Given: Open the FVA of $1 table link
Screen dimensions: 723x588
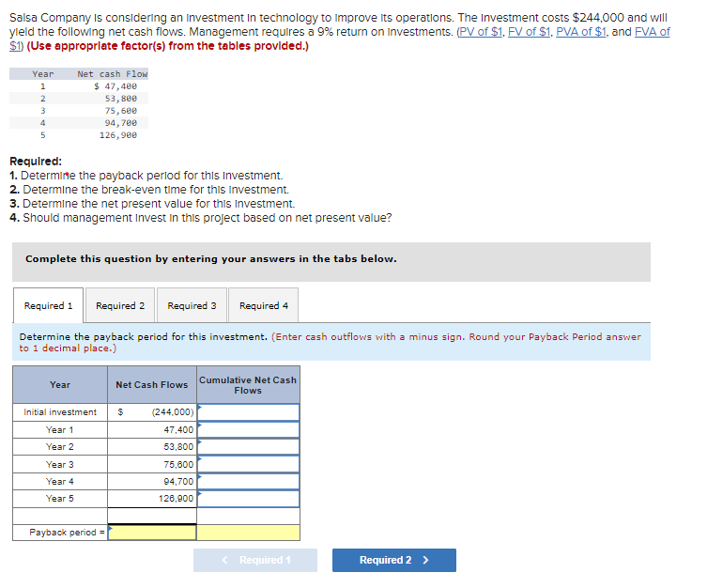Looking at the screenshot, I should pyautogui.click(x=652, y=32).
